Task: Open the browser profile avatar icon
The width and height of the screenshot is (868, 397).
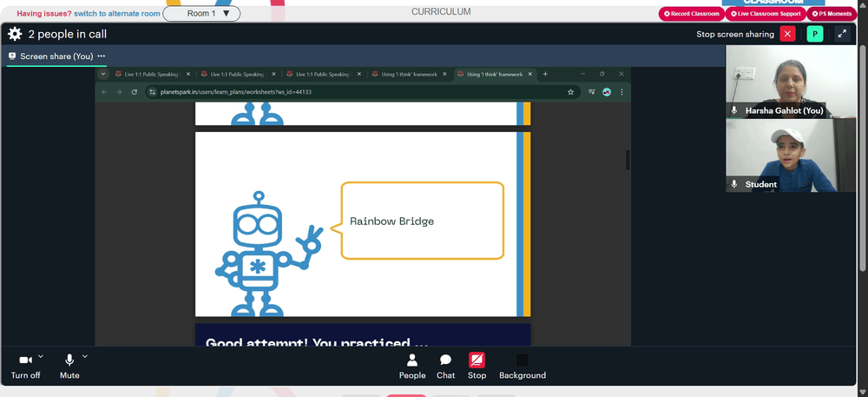Action: click(x=607, y=92)
